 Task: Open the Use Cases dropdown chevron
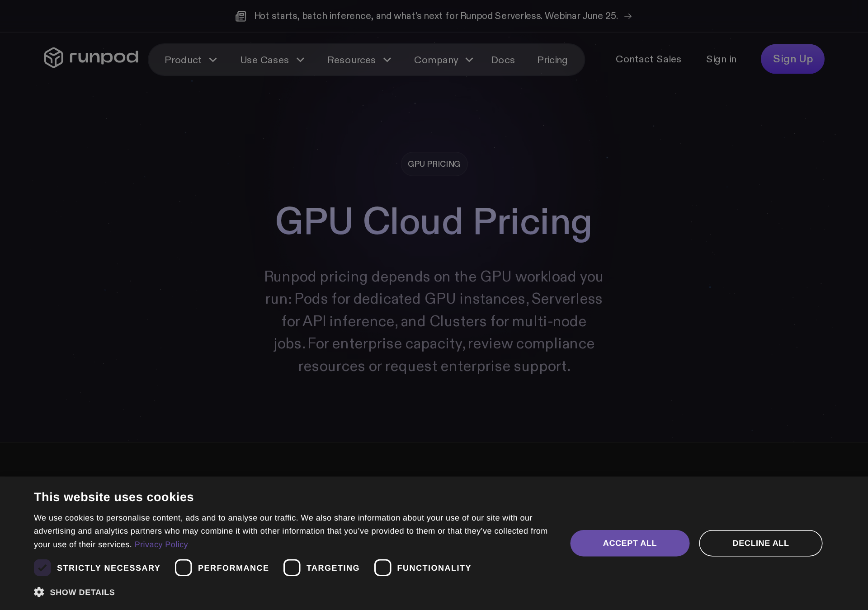coord(300,60)
